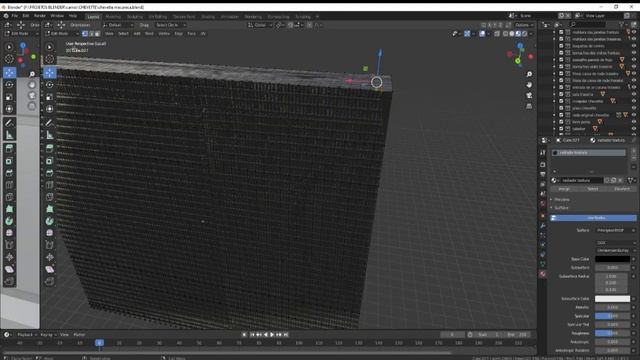Switch to vertex select mode
This screenshot has height=360, width=640.
coord(85,34)
